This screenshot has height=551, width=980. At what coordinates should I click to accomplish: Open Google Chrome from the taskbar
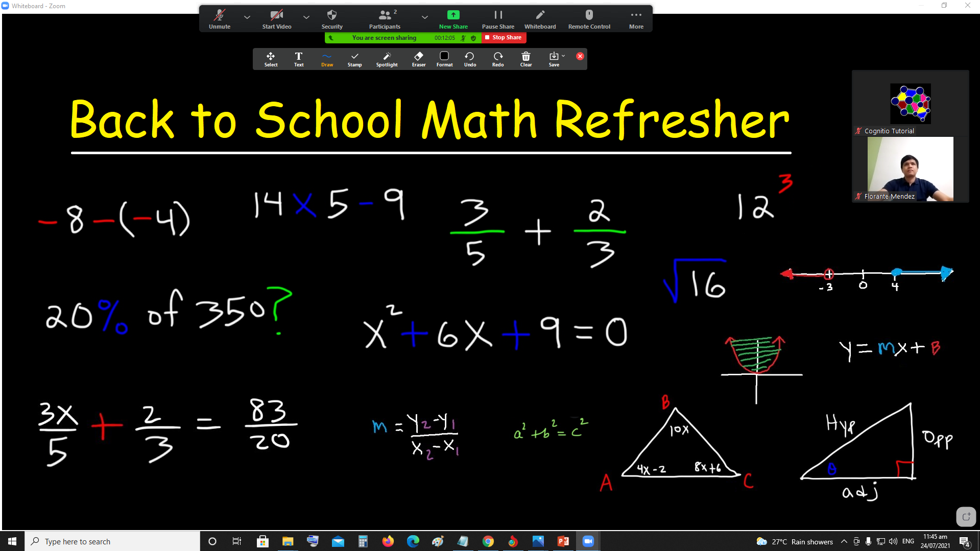488,541
